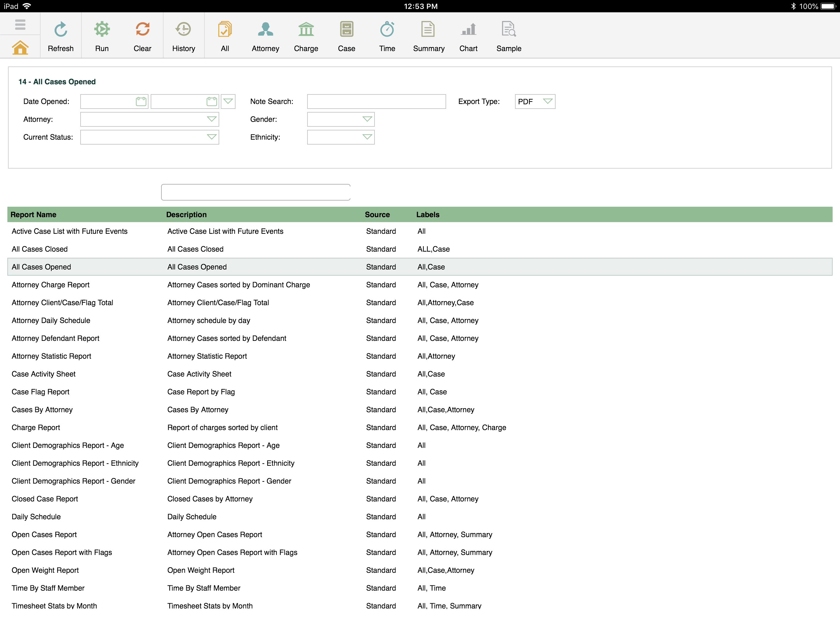The width and height of the screenshot is (840, 630).
Task: Filter reports by All label
Action: 225,37
